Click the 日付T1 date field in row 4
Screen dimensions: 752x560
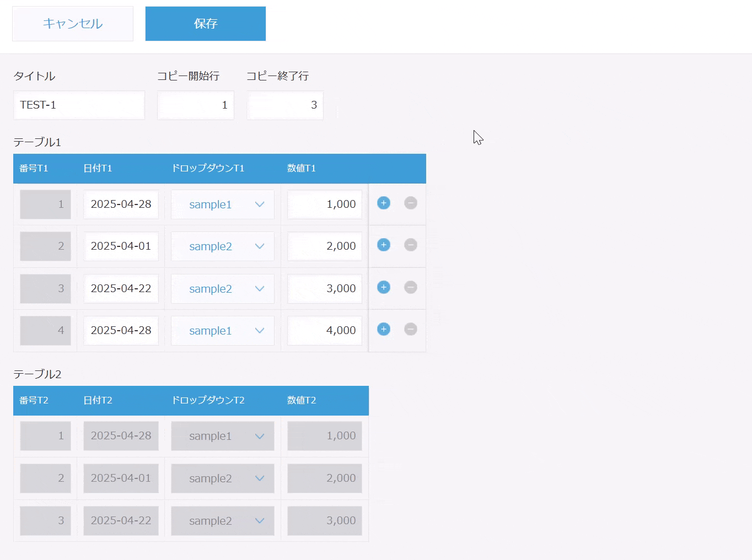121,331
